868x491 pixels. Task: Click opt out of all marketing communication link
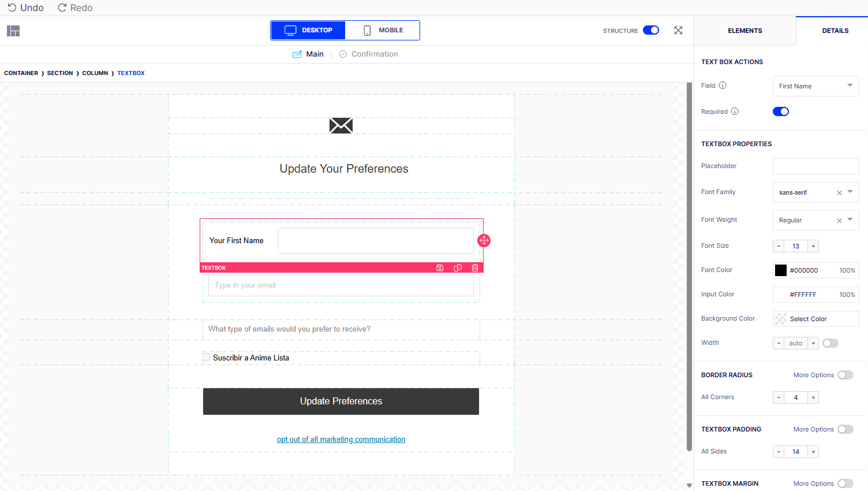click(x=341, y=440)
